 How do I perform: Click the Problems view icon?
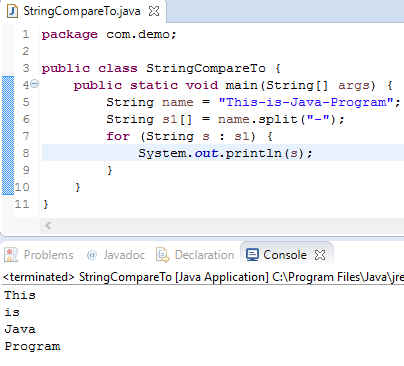tap(11, 255)
